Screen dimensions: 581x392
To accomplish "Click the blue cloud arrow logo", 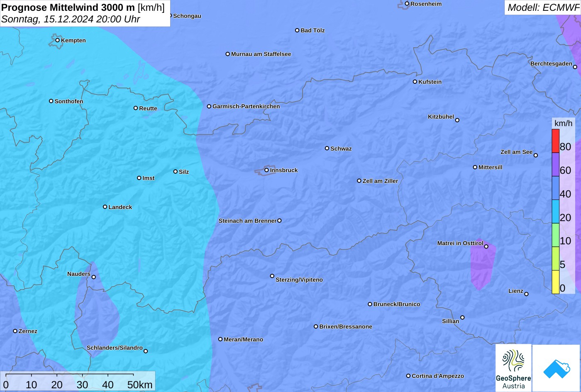I will 557,368.
